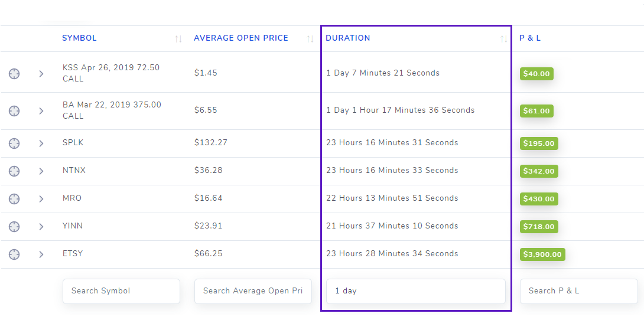The height and width of the screenshot is (320, 644).
Task: Click the sort arrows in the Symbol column
Action: tap(178, 39)
